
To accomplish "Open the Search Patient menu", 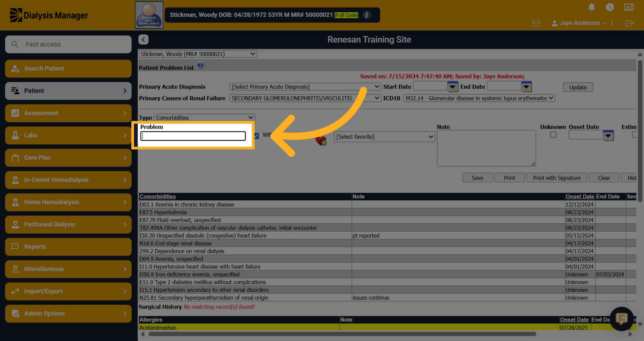I will (x=68, y=68).
